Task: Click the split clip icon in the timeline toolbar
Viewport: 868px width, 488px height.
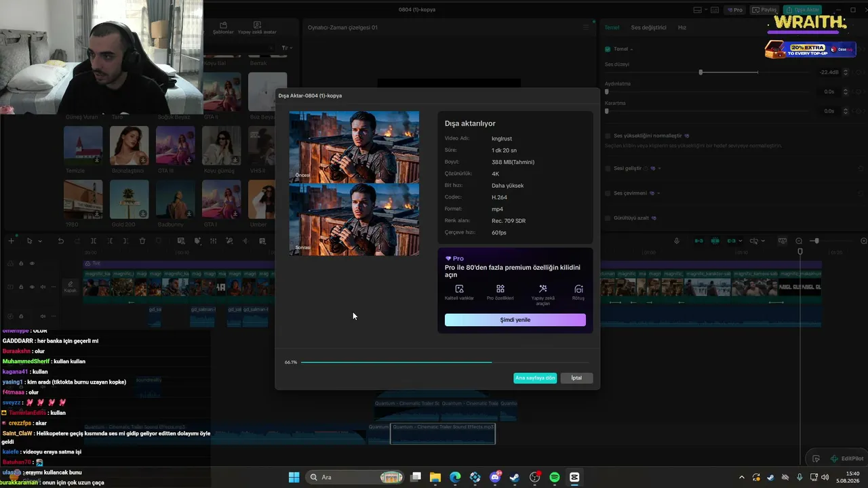Action: pyautogui.click(x=93, y=241)
